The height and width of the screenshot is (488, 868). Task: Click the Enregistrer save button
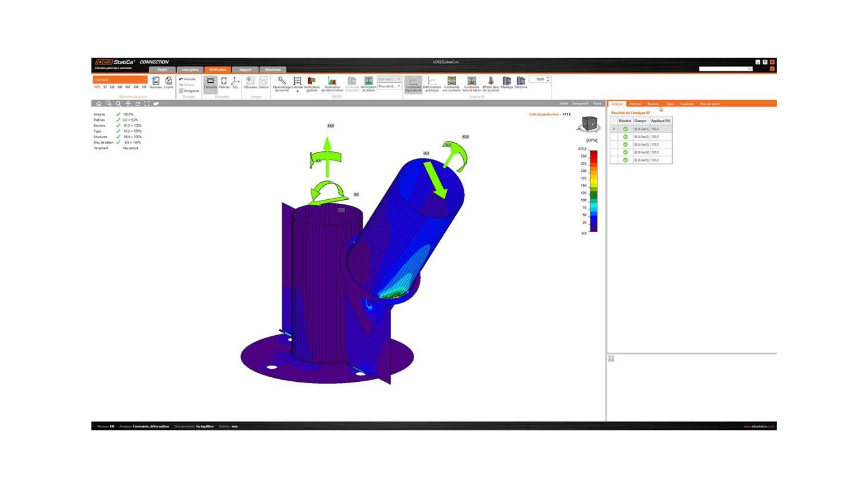pos(189,91)
